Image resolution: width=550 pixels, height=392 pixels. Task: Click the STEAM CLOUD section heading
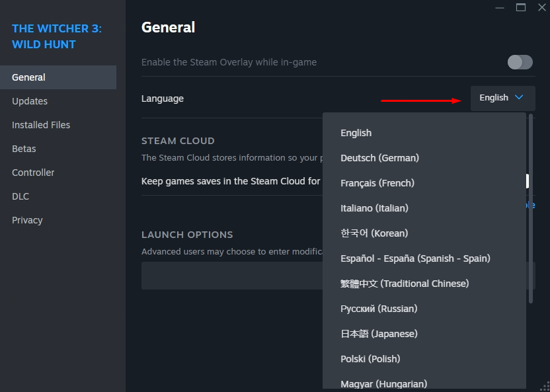click(178, 141)
